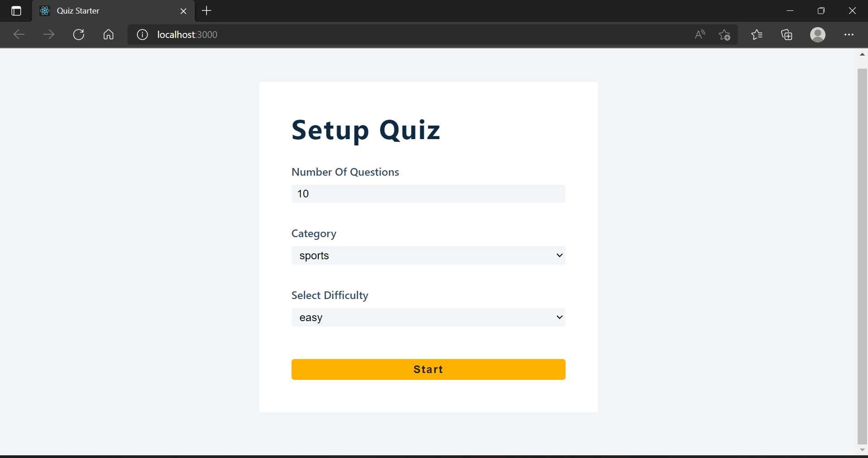
Task: Start the quiz with the yellow button
Action: (x=428, y=369)
